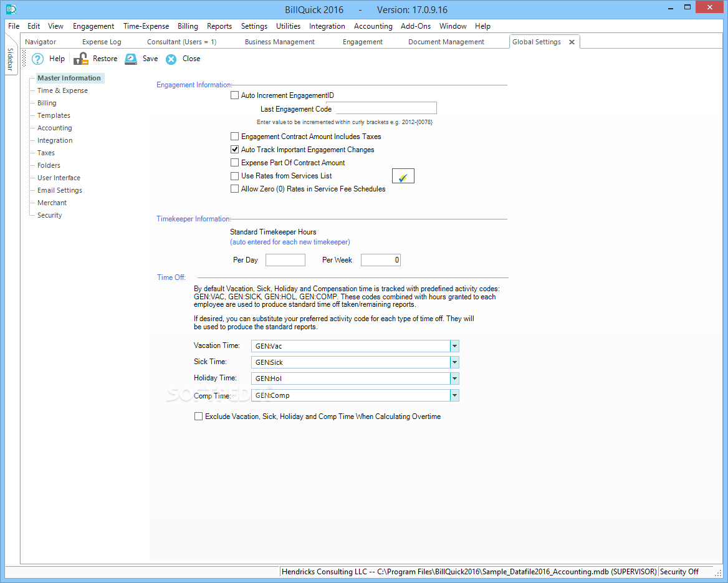Click the Save toolbar label
Screen dimensions: 728x583
point(150,59)
